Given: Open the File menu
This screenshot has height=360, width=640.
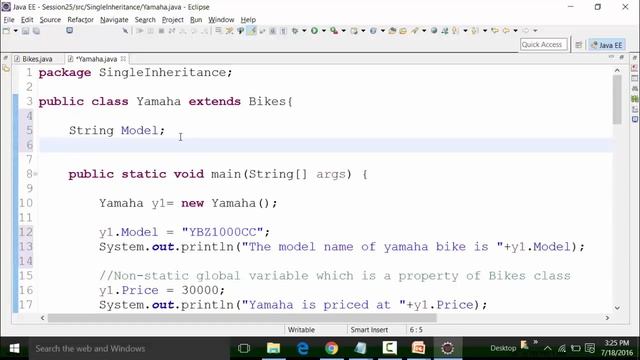Looking at the screenshot, I should pyautogui.click(x=9, y=20).
